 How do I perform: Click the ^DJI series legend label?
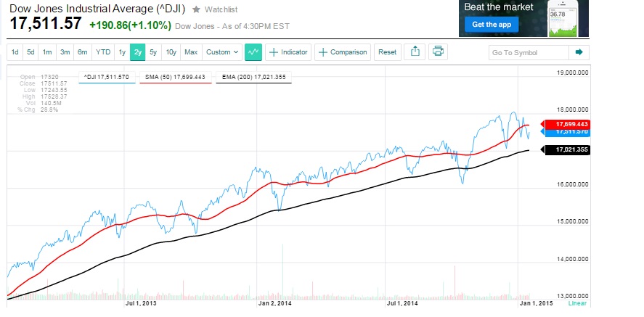click(106, 75)
